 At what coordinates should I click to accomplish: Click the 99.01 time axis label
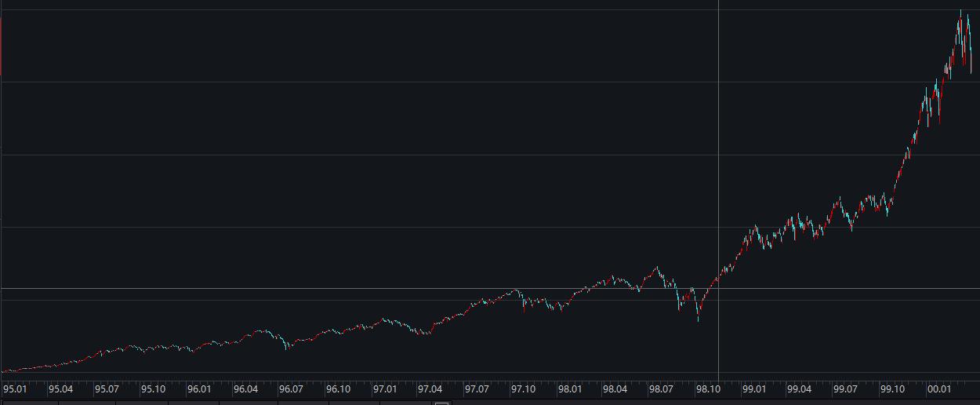click(x=753, y=389)
